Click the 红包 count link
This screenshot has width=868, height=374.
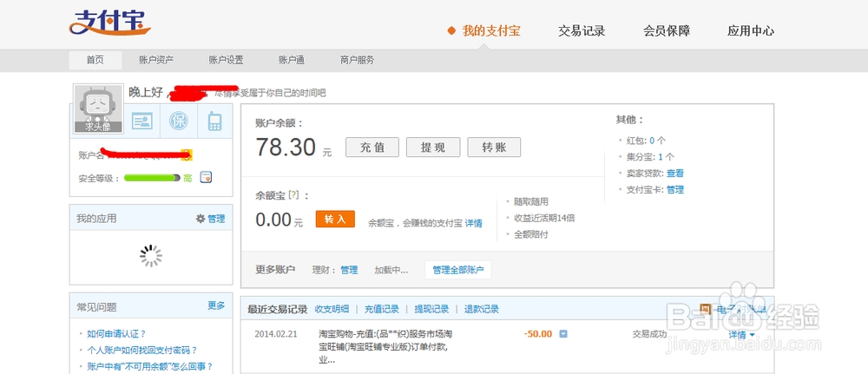coord(652,141)
